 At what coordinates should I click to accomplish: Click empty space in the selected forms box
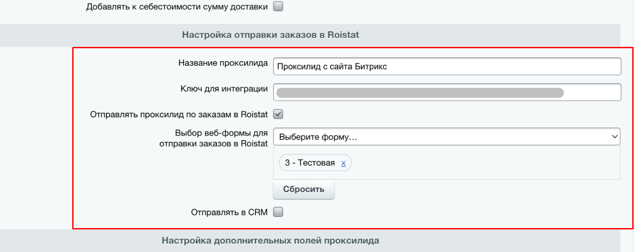click(479, 163)
